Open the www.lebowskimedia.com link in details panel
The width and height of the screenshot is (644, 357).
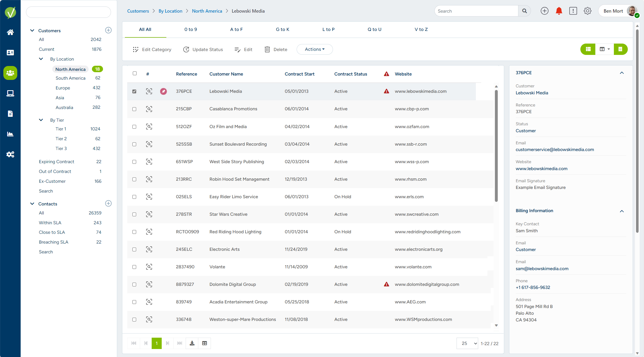coord(542,169)
